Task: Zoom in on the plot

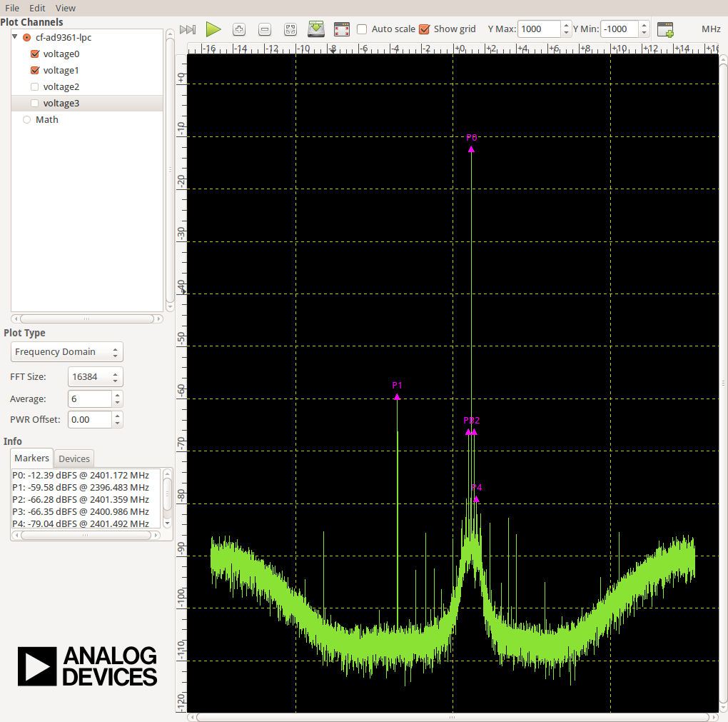Action: coord(239,29)
